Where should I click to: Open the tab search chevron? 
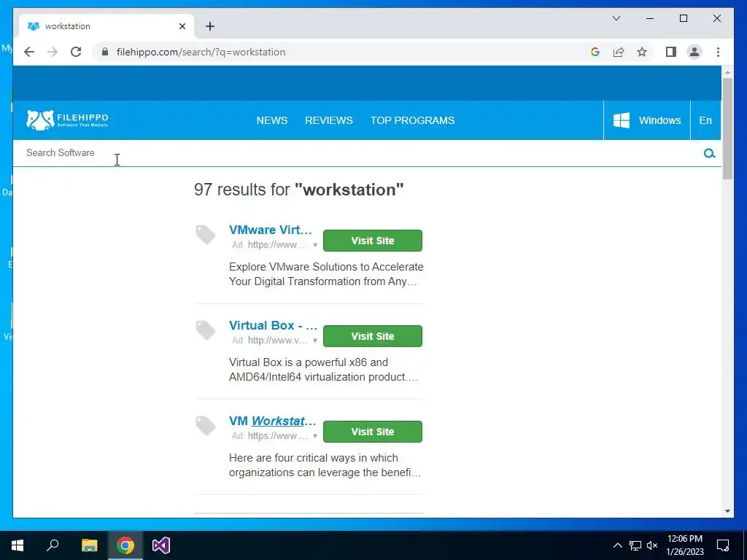pos(616,18)
